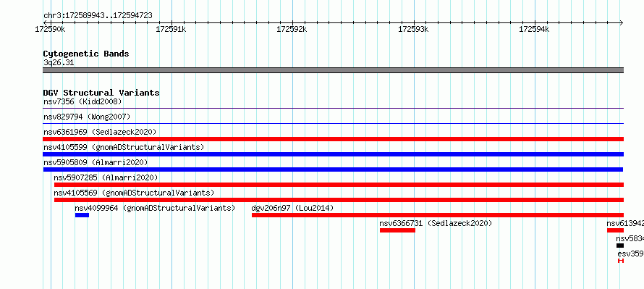Image resolution: width=644 pixels, height=289 pixels.
Task: Click the DGV Structural Variants track title
Action: click(101, 93)
